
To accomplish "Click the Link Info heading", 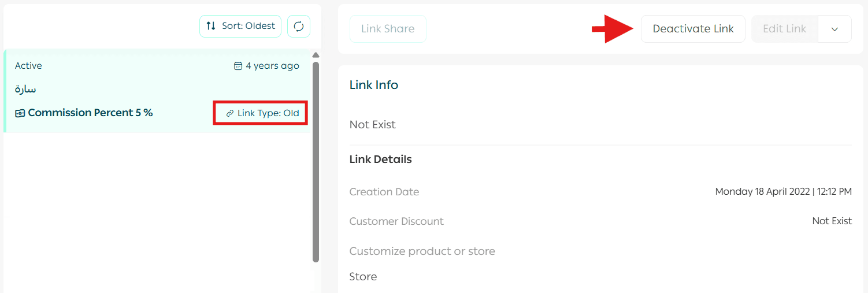I will [x=374, y=85].
